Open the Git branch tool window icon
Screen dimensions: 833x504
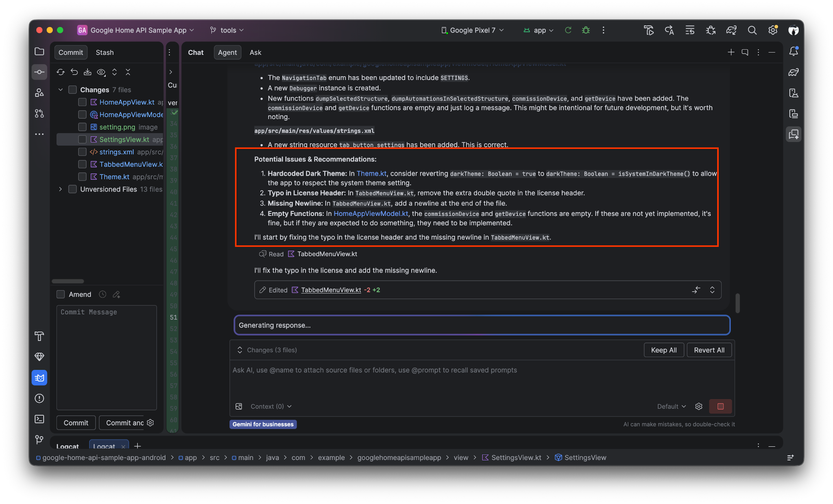click(x=39, y=440)
